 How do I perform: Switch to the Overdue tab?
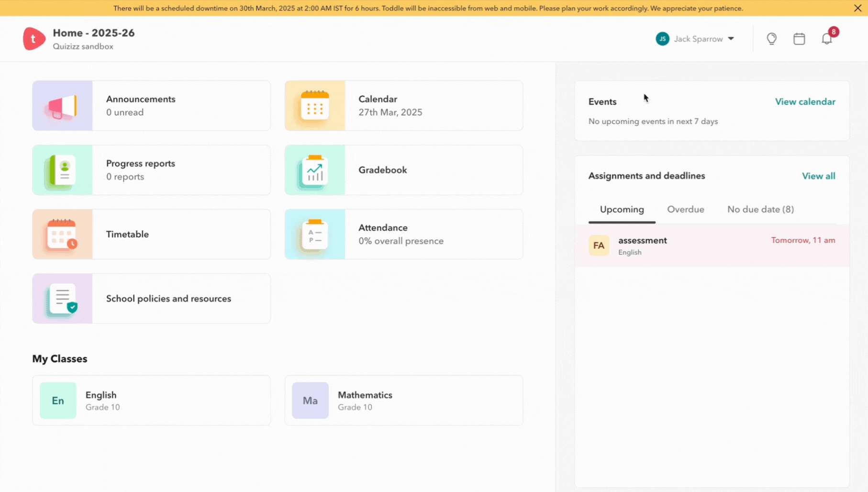pos(686,209)
